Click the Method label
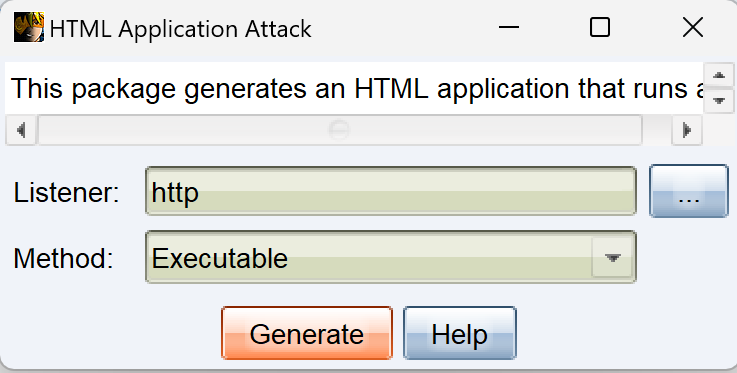 coord(63,258)
